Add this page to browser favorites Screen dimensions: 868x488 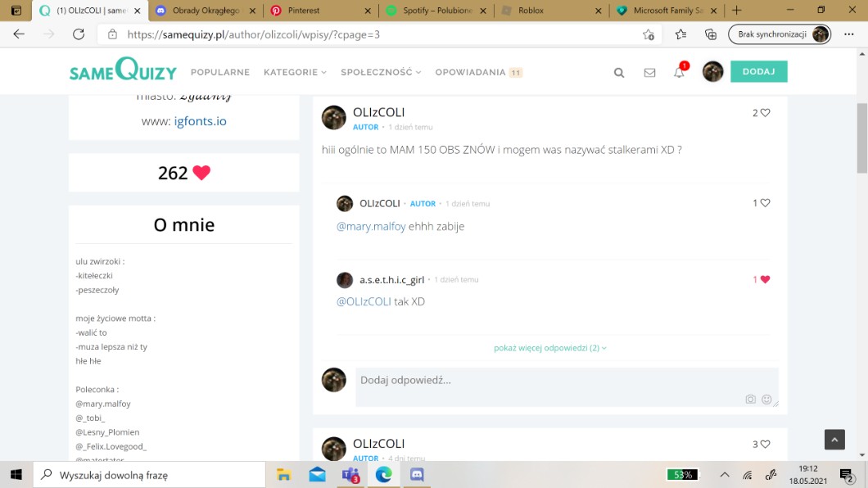coord(649,34)
